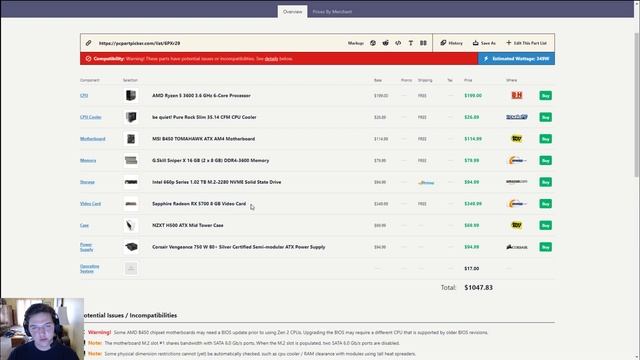640x360 pixels.
Task: Open the Storage component link
Action: 87,182
